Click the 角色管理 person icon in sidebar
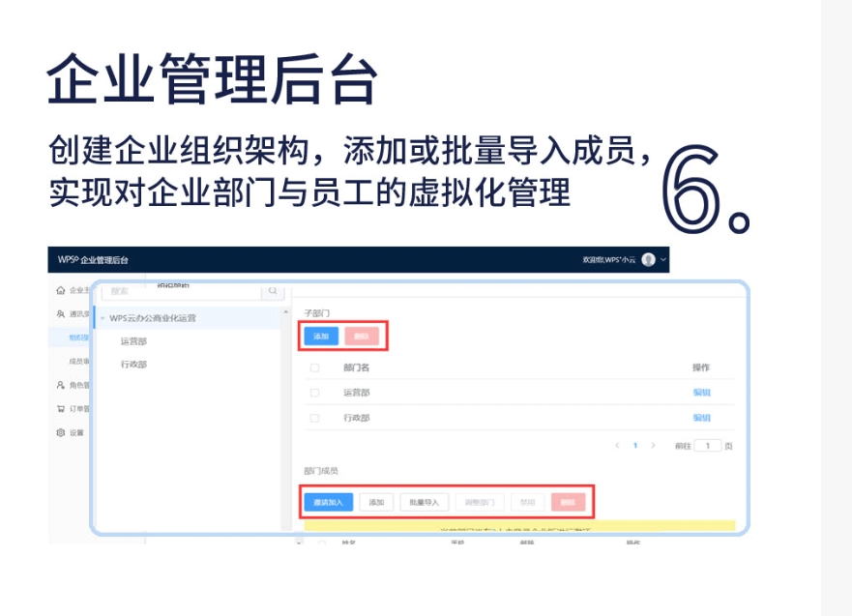Image resolution: width=852 pixels, height=616 pixels. (x=61, y=385)
